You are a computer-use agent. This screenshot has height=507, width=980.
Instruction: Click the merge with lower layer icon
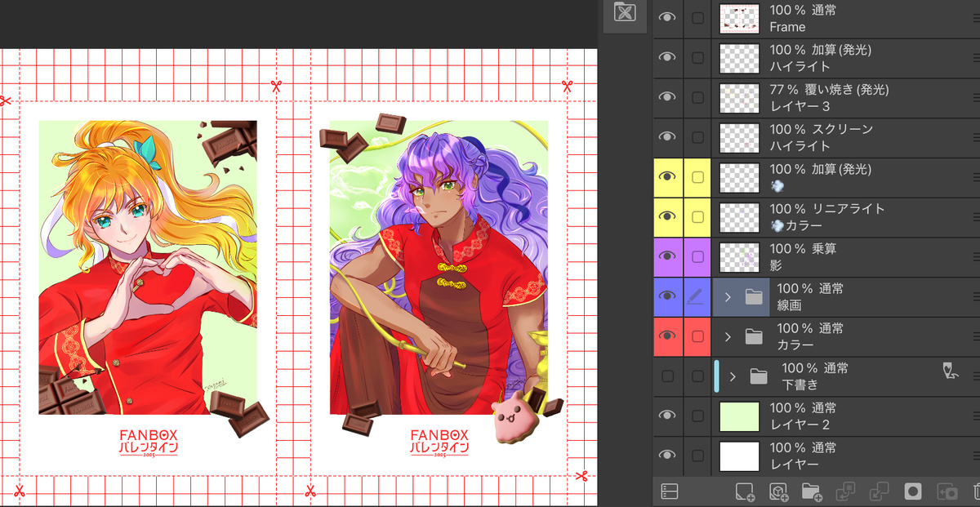pyautogui.click(x=880, y=491)
